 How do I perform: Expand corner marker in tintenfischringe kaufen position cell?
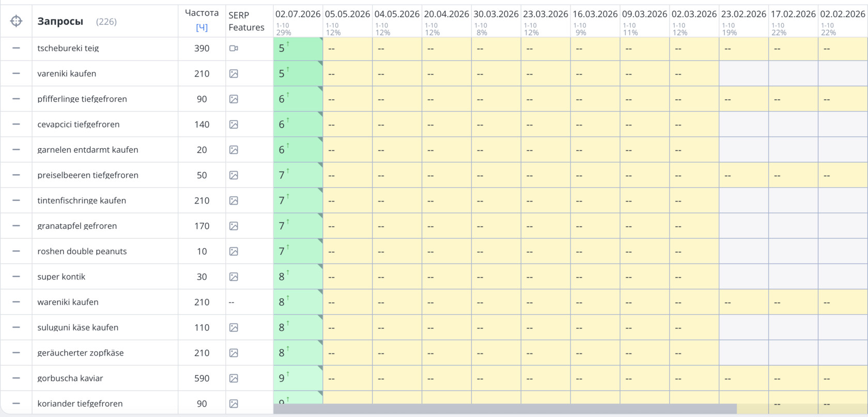point(320,190)
